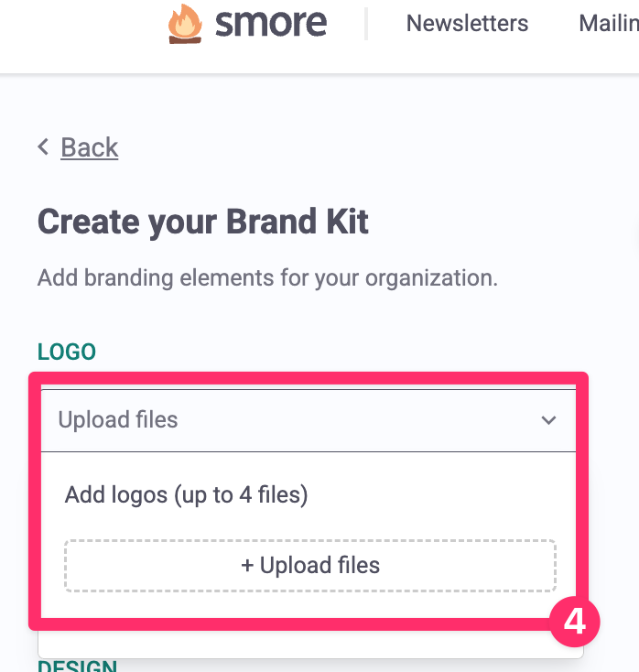Image resolution: width=639 pixels, height=672 pixels.
Task: Click the plus sign in the upload button
Action: (x=247, y=565)
